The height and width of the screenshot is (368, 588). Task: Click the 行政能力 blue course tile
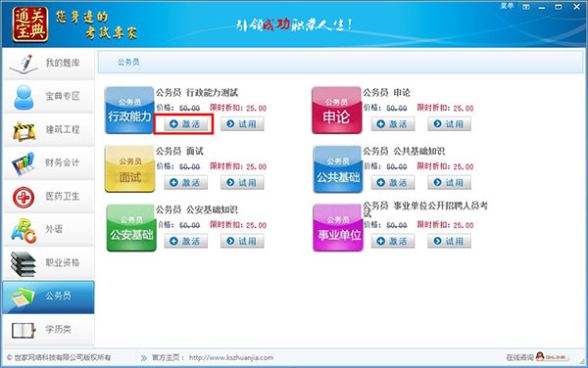tap(129, 110)
